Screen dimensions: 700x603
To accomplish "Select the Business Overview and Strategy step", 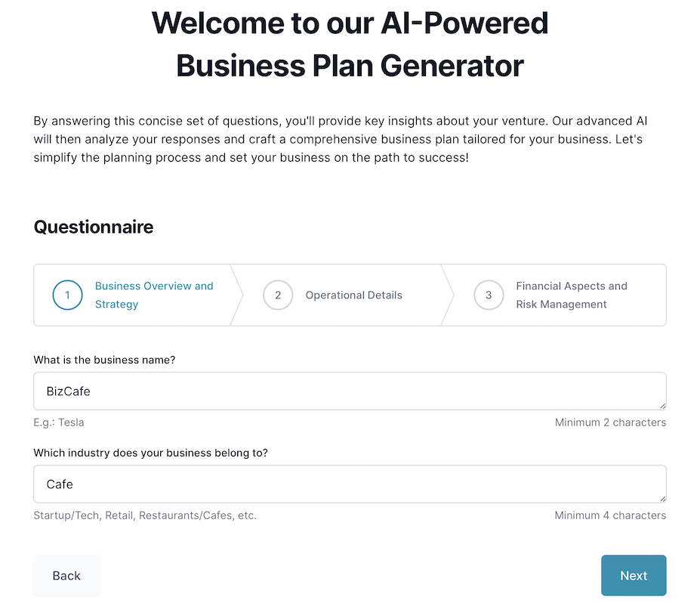I will point(154,295).
